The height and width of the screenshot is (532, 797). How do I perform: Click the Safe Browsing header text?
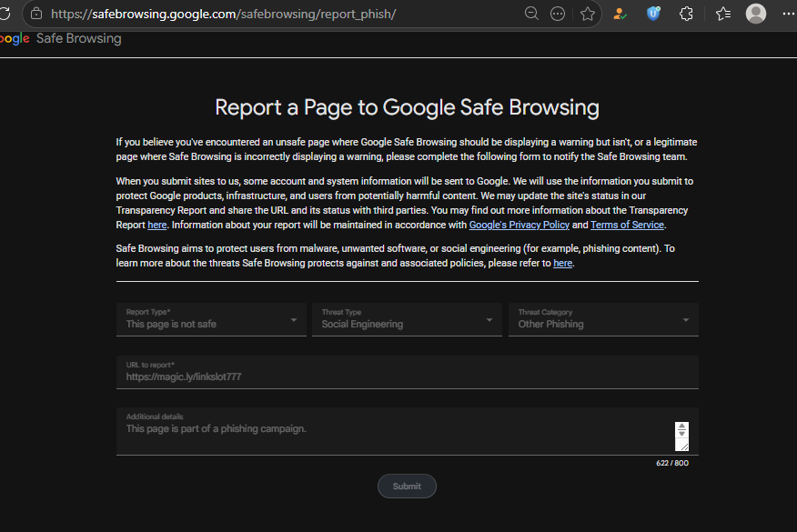(79, 38)
